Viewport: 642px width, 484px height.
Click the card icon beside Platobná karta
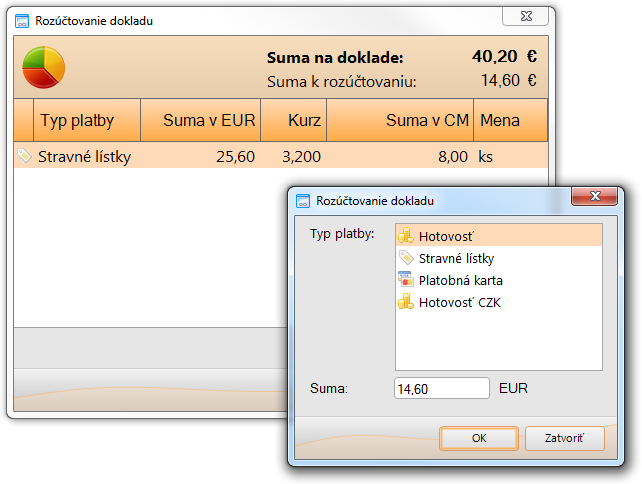tap(406, 280)
